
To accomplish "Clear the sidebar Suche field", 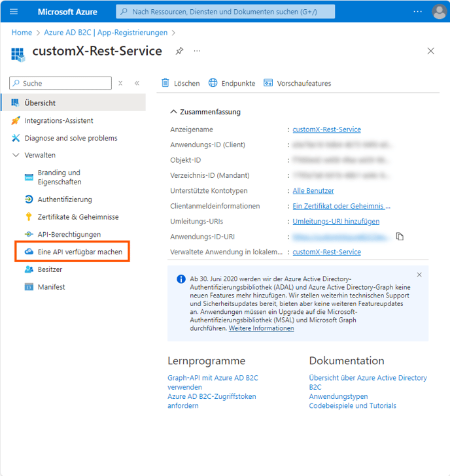I will point(120,83).
